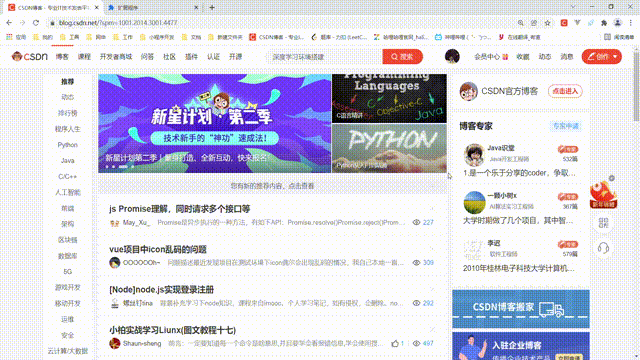Open the red CSDN extension icon
The image size is (640, 360).
(x=564, y=23)
